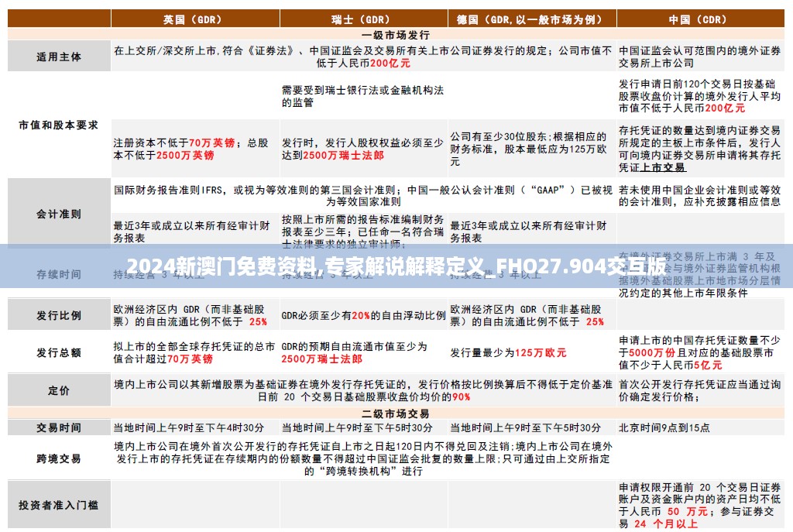This screenshot has height=532, width=793.
Task: Select the 市值和股本要求 row label
Action: pyautogui.click(x=59, y=122)
